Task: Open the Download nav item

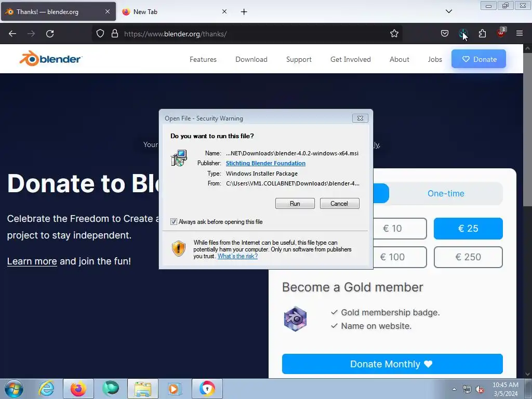Action: [251, 59]
